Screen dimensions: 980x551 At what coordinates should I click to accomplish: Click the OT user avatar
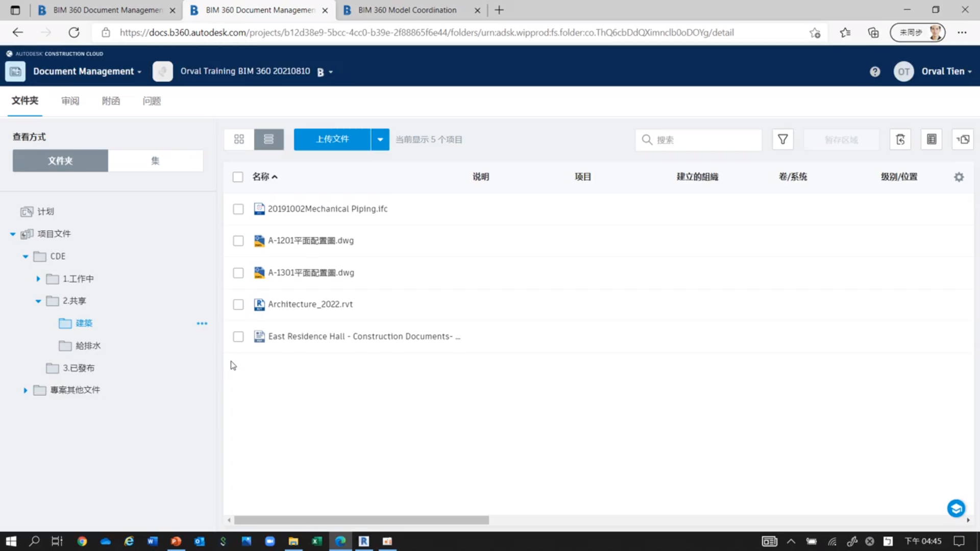coord(903,71)
